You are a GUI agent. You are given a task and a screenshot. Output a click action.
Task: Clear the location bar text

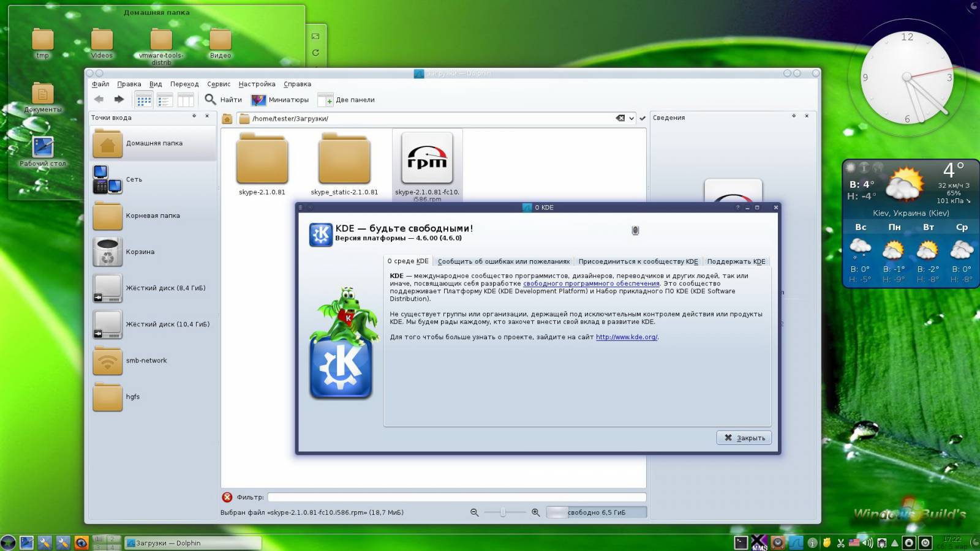(620, 118)
